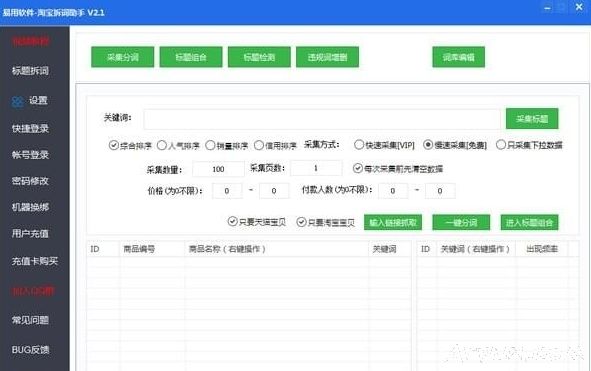Click the 出现频率 column header
The width and height of the screenshot is (591, 371).
tap(542, 249)
